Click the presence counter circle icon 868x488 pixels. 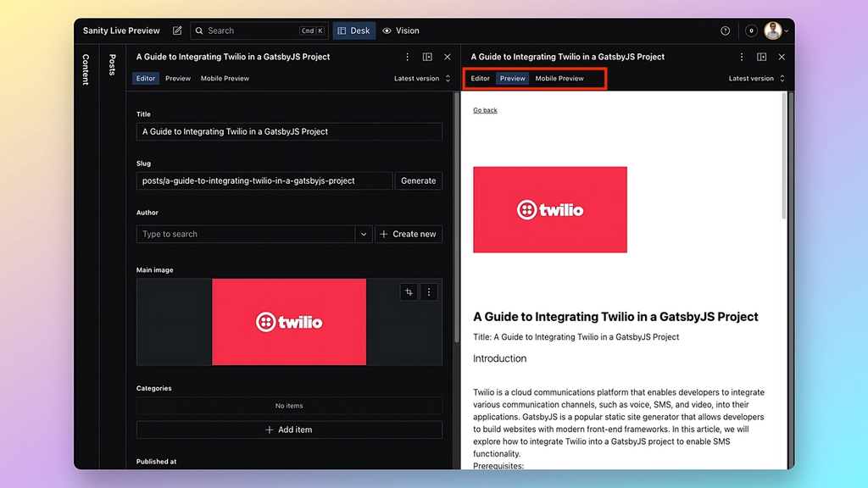(x=751, y=30)
